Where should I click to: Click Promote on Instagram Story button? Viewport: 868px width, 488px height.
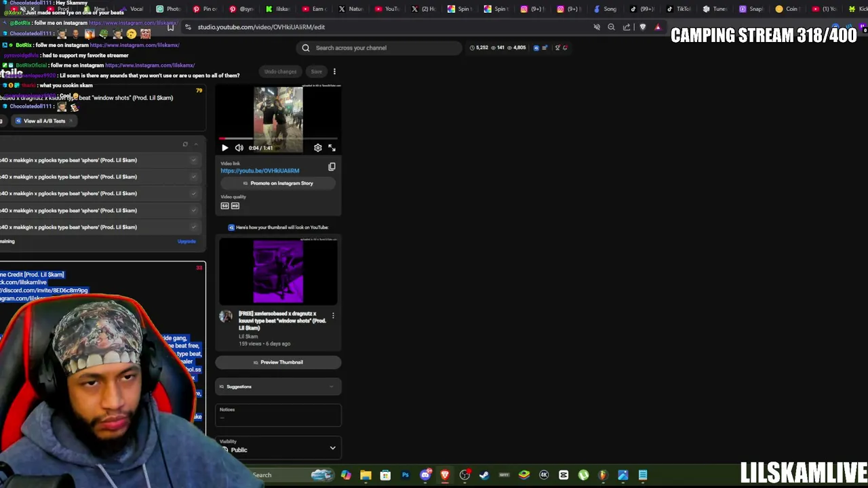(x=278, y=183)
